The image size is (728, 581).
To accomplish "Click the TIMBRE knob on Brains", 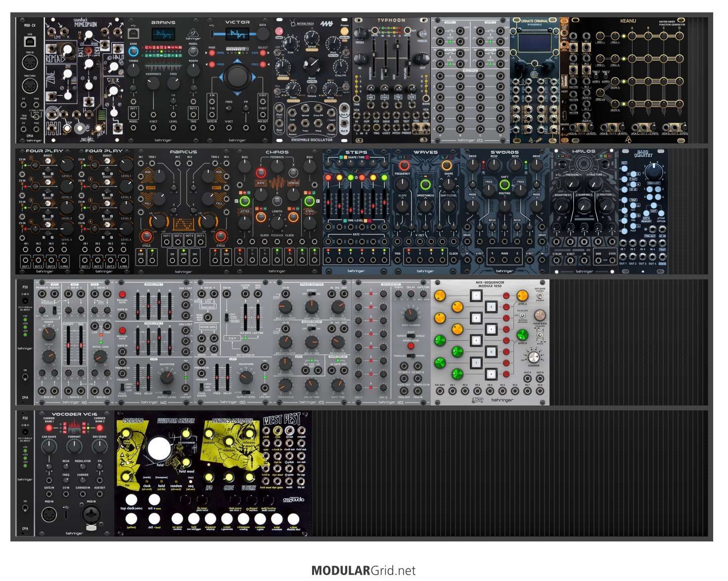I will coord(134,70).
